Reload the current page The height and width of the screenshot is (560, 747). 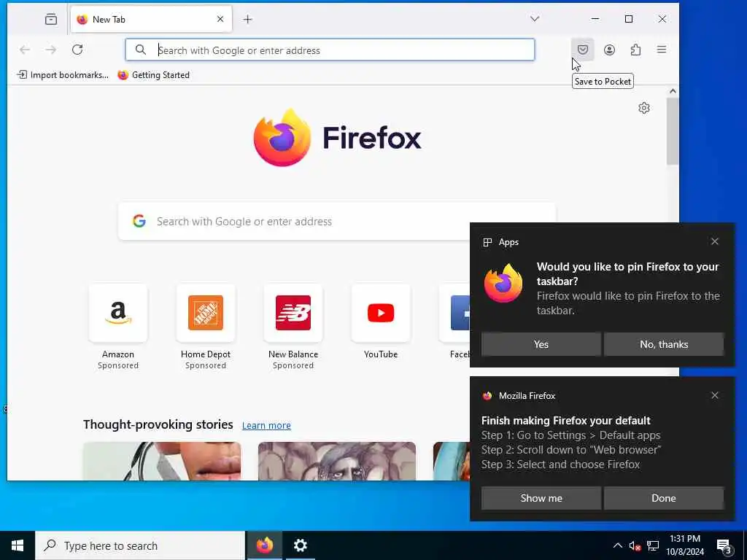77,50
